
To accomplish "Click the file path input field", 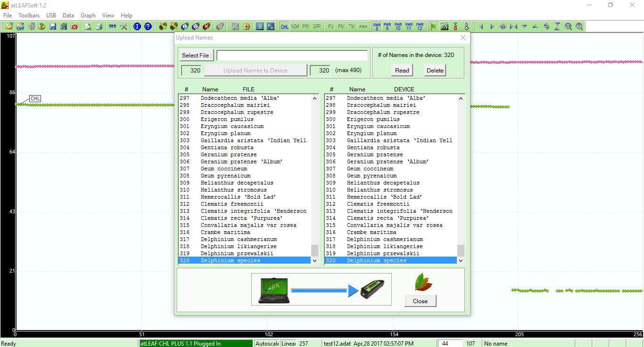I will [292, 56].
